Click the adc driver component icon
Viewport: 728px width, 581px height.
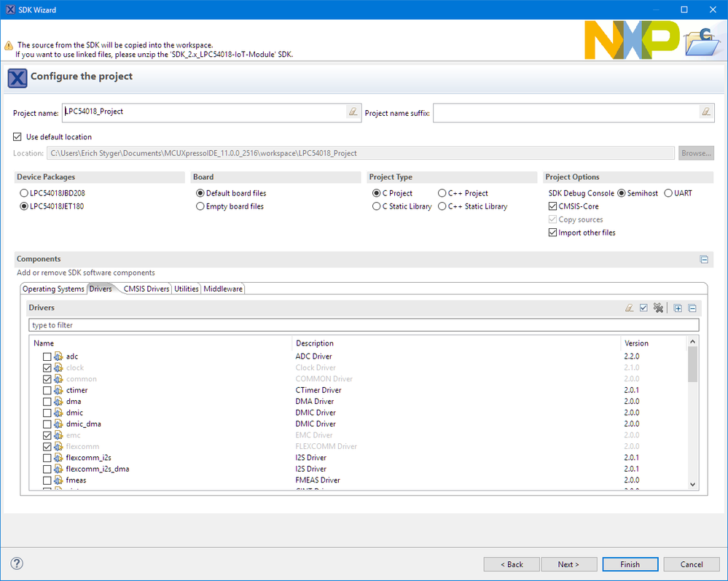point(58,356)
